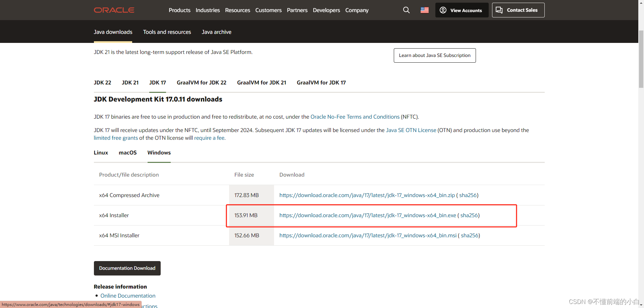Click the Contact Sales button
This screenshot has width=644, height=308.
click(518, 10)
